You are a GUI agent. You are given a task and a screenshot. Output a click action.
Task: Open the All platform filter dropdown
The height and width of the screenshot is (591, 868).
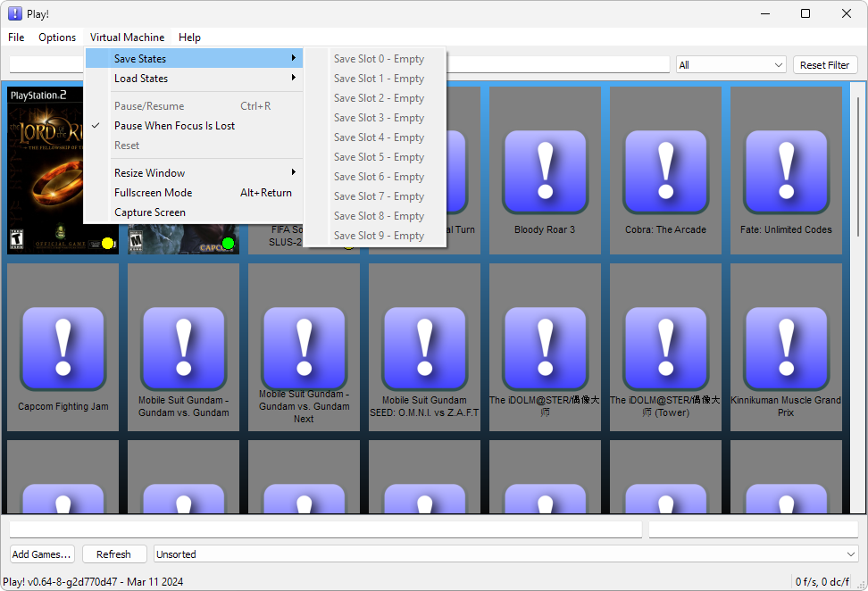(x=730, y=65)
